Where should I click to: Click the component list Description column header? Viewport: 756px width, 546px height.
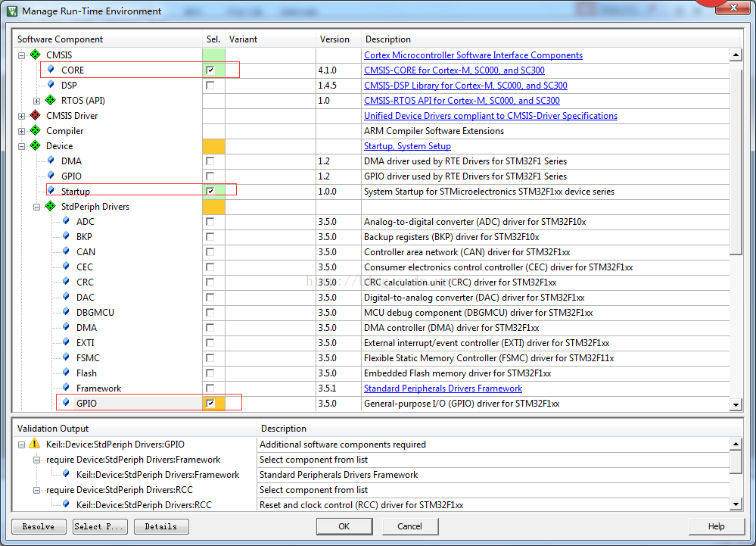pos(552,39)
